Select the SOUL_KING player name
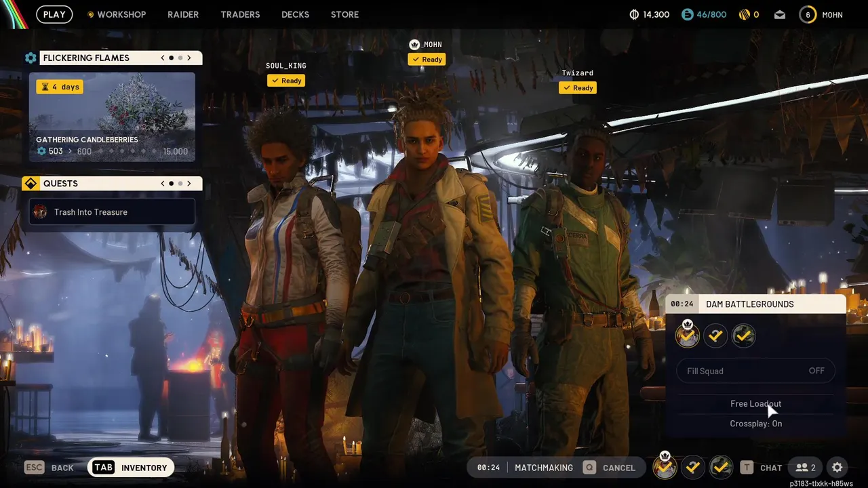The height and width of the screenshot is (488, 868). pyautogui.click(x=286, y=66)
